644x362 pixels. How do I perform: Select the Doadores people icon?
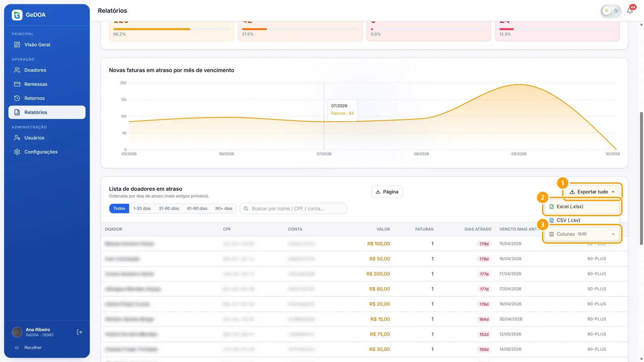(x=17, y=70)
